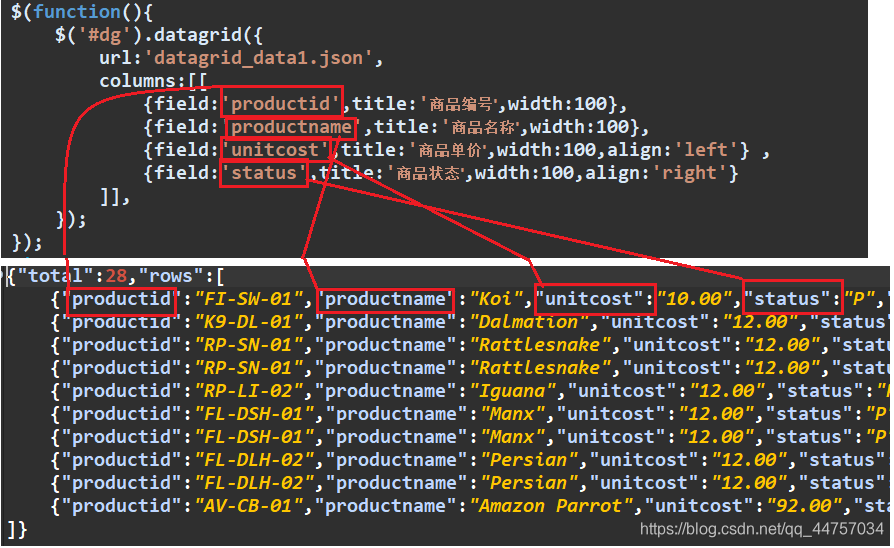Click width:100 on the productid column line

tap(557, 104)
